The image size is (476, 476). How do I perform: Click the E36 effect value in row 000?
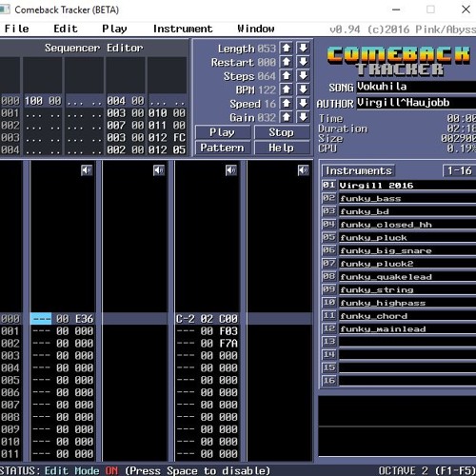tap(84, 319)
